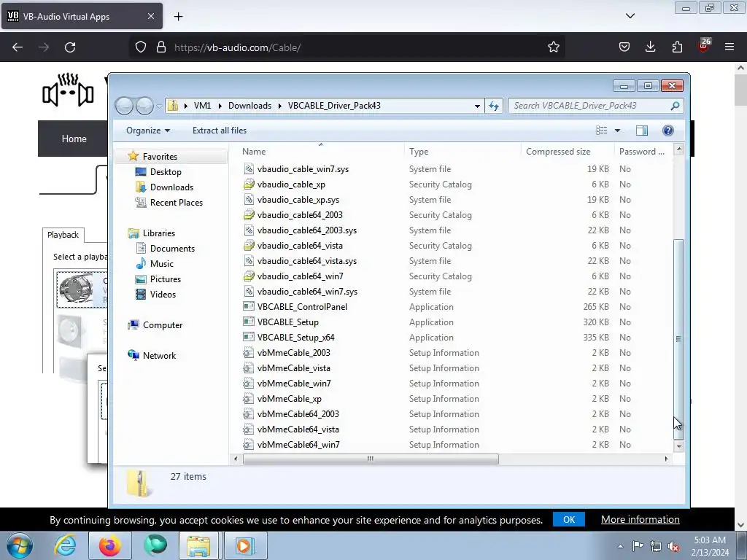Click the Explorer search magnifier icon

click(675, 106)
